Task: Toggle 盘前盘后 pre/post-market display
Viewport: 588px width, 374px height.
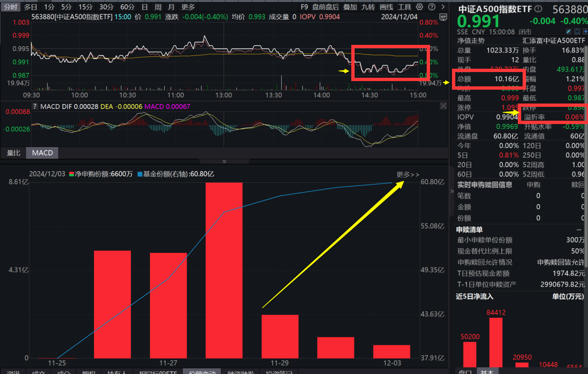Action: (x=325, y=7)
